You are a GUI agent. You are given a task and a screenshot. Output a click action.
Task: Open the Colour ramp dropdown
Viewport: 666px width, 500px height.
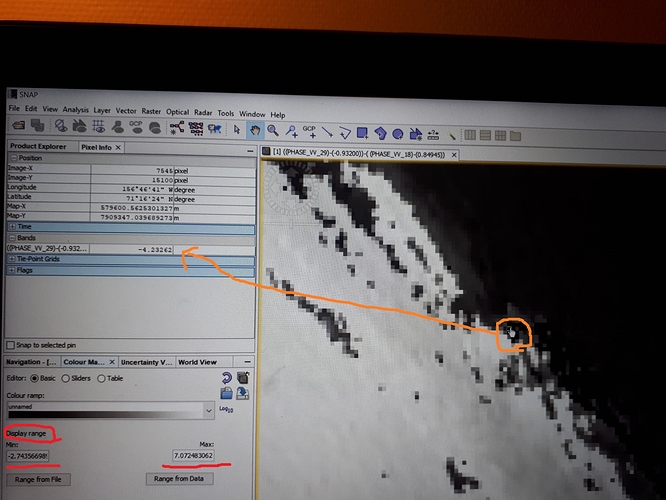coord(209,411)
